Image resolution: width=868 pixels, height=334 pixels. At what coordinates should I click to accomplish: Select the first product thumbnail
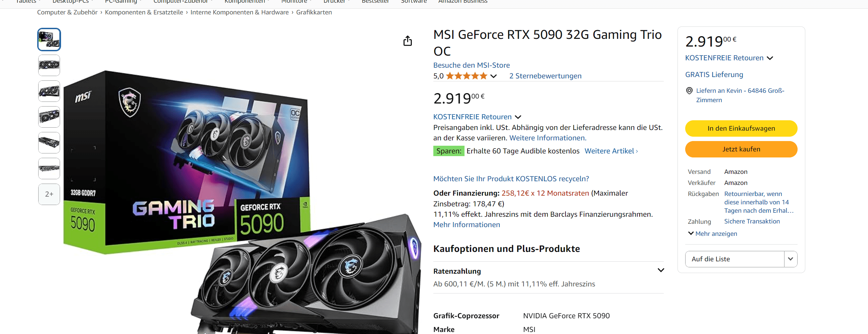click(x=49, y=40)
